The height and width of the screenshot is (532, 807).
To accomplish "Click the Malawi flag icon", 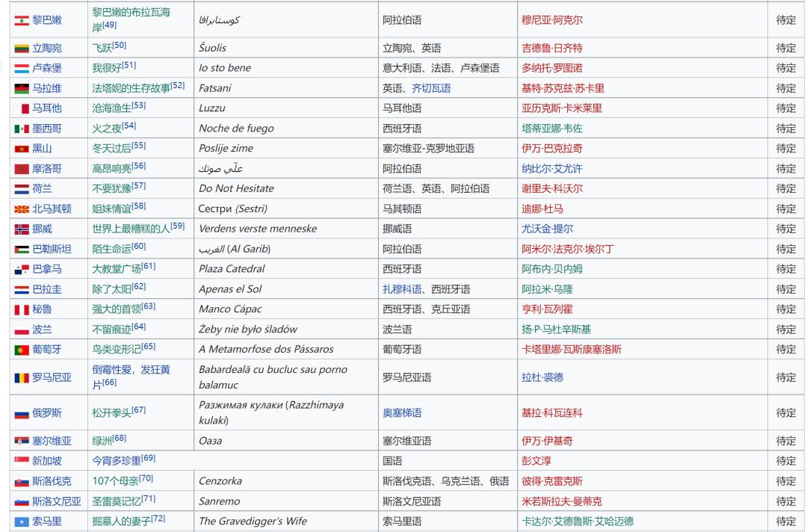I will tap(22, 88).
